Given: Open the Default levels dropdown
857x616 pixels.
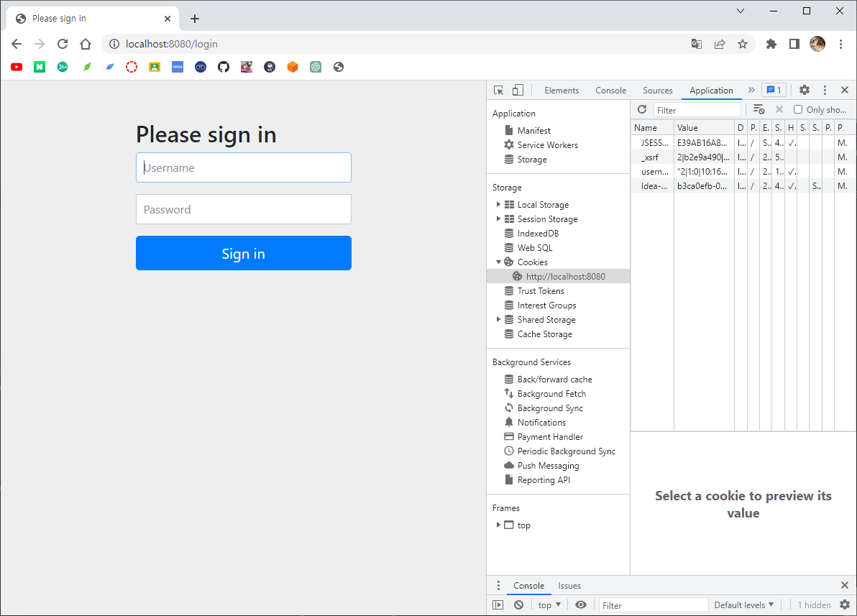Looking at the screenshot, I should [744, 604].
